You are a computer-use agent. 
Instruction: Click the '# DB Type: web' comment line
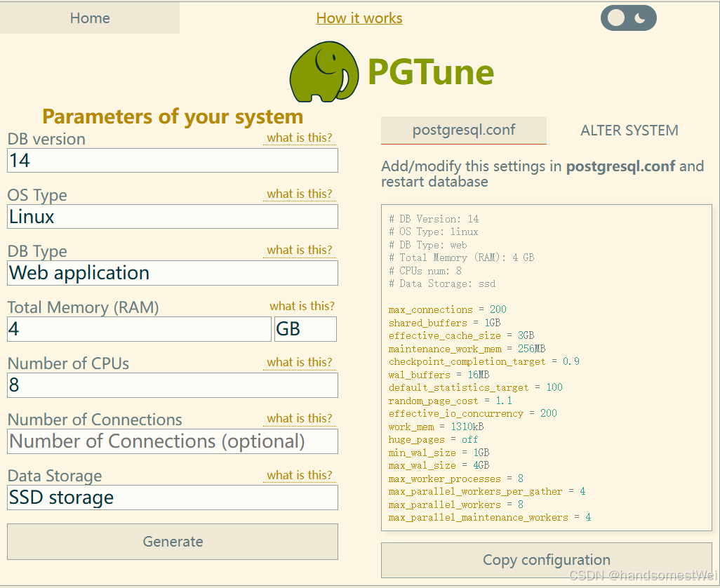coord(428,245)
